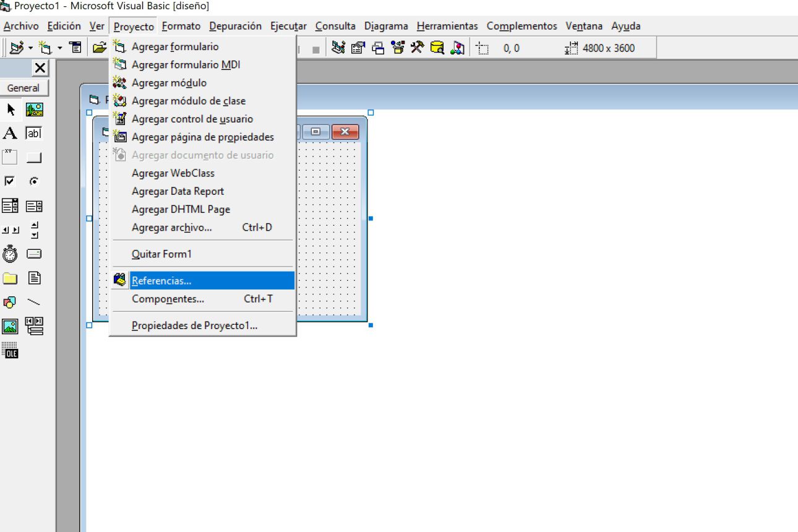Open the Archivo menu
Viewport: 798px width, 532px height.
(21, 26)
